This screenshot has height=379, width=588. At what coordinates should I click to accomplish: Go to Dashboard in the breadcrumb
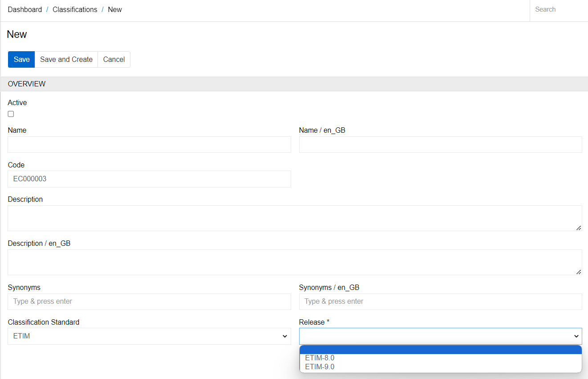coord(25,9)
